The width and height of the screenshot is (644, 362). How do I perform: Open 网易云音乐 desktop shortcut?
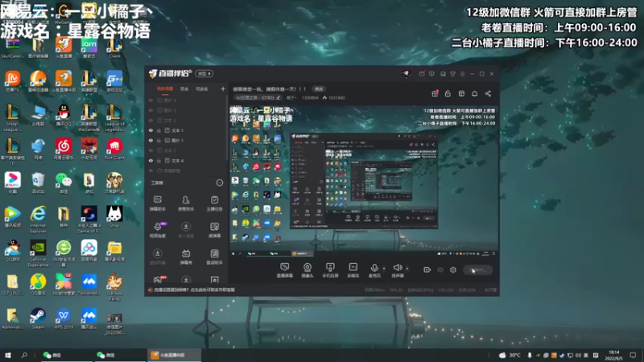click(x=64, y=149)
